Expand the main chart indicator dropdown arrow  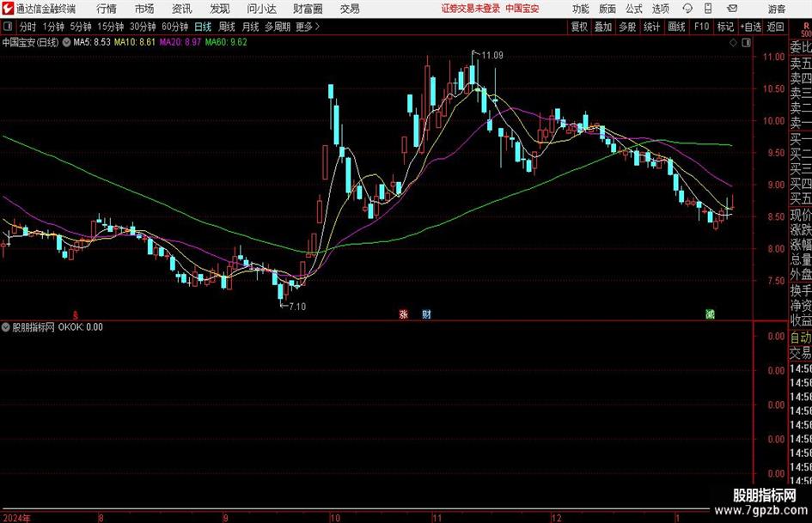tap(66, 42)
